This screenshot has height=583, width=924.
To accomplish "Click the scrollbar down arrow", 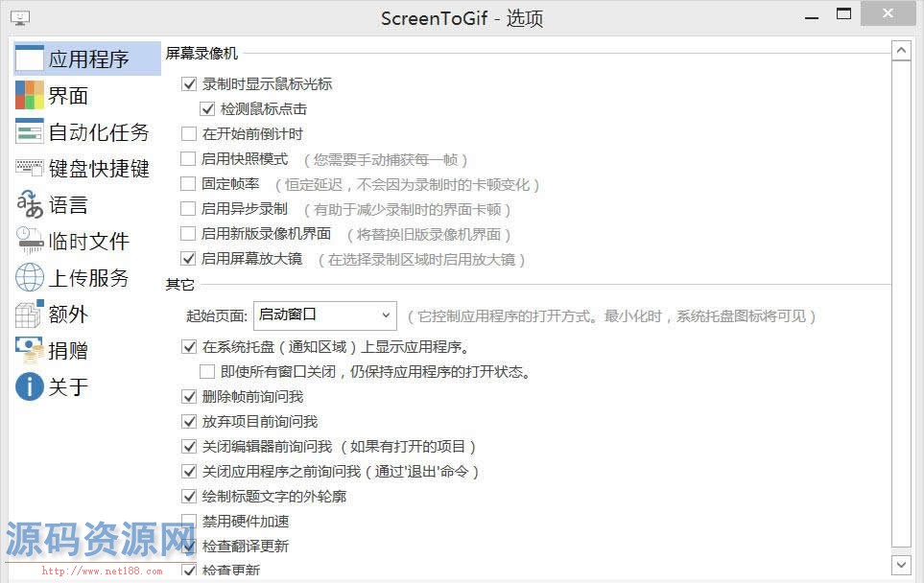I will tap(901, 565).
